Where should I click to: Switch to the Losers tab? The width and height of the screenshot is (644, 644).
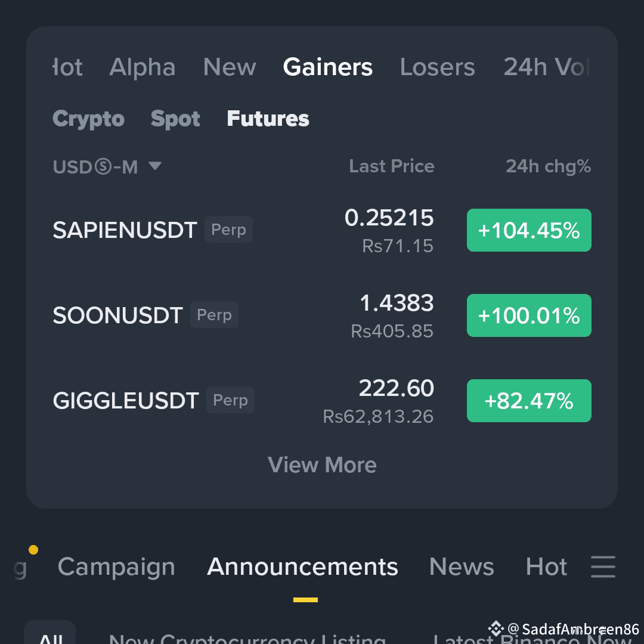coord(437,67)
